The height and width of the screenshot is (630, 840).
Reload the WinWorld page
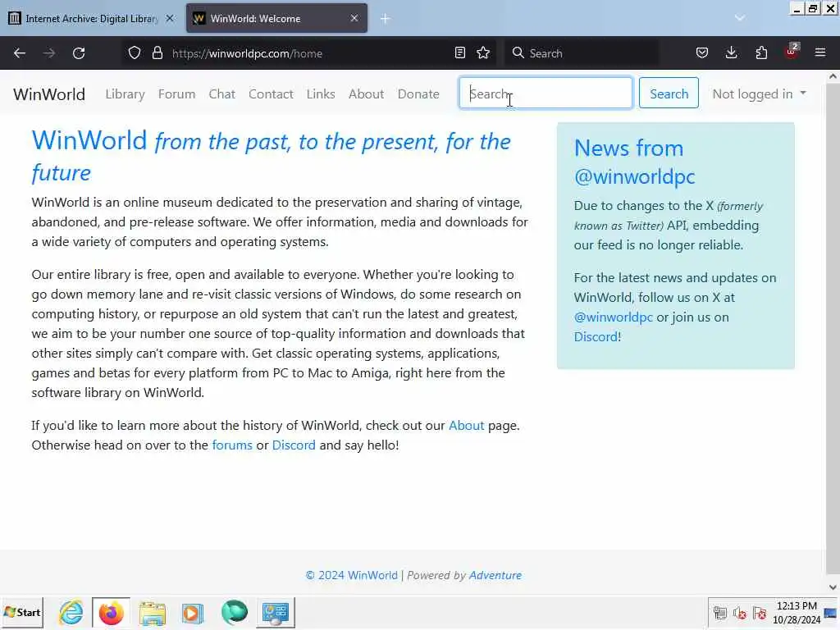point(79,53)
